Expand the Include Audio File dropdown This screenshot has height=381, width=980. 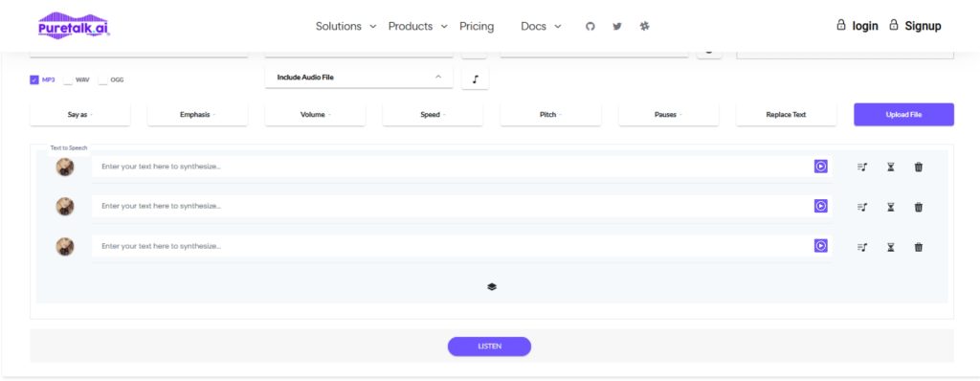pos(359,78)
